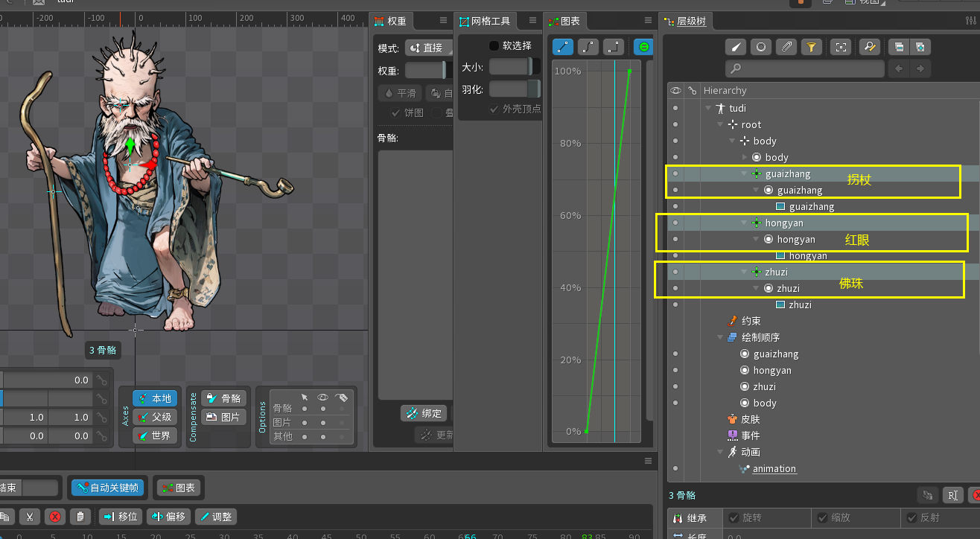The height and width of the screenshot is (539, 980).
Task: Click the 绑定 bind button
Action: point(424,413)
